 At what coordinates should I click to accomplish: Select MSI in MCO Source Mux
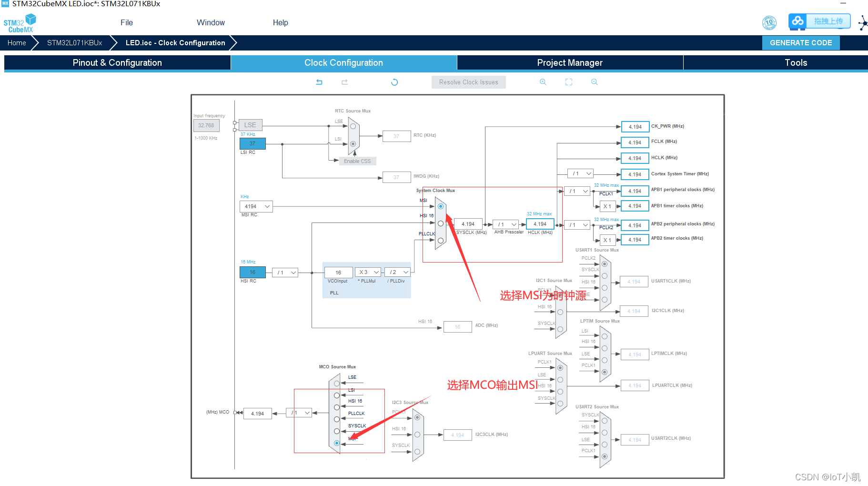(x=337, y=443)
